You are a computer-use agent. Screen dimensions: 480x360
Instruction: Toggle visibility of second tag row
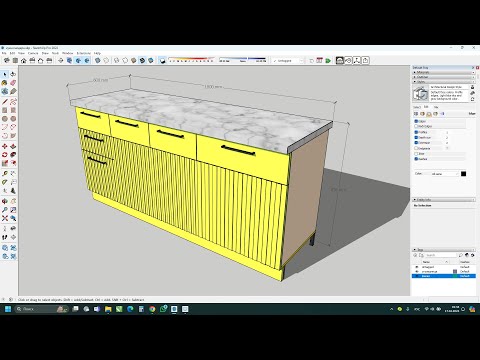pos(416,271)
